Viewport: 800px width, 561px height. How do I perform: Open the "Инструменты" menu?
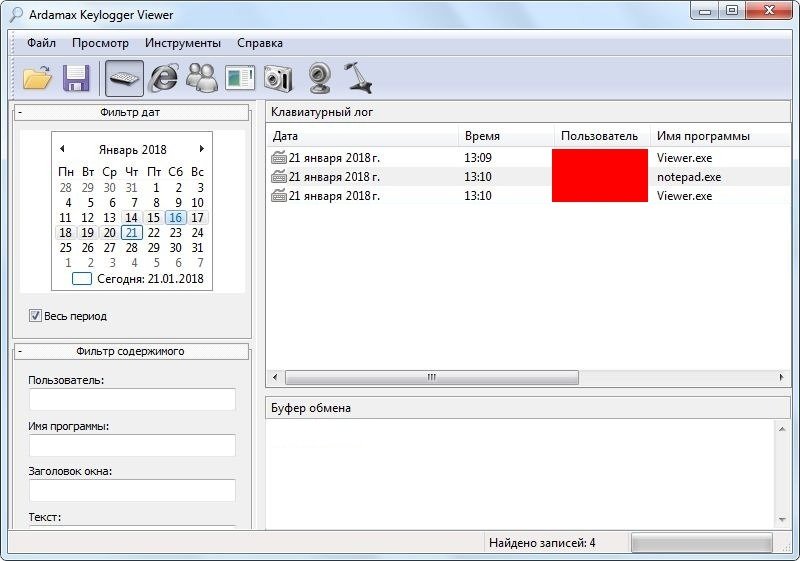(182, 43)
